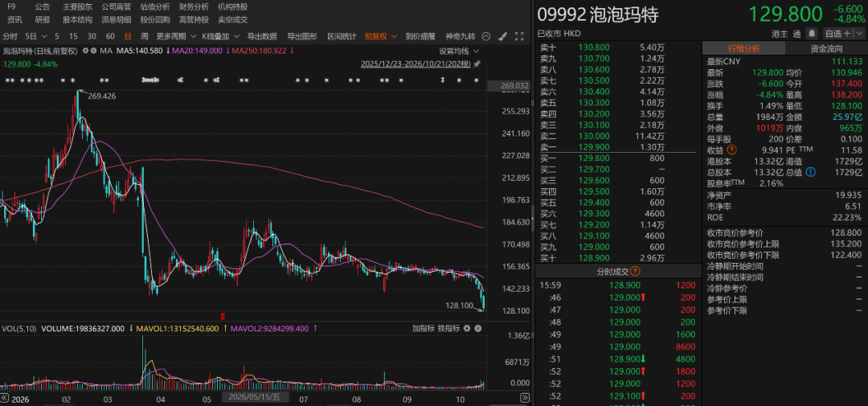Select the 买十 128.900 bid row

tap(618, 257)
